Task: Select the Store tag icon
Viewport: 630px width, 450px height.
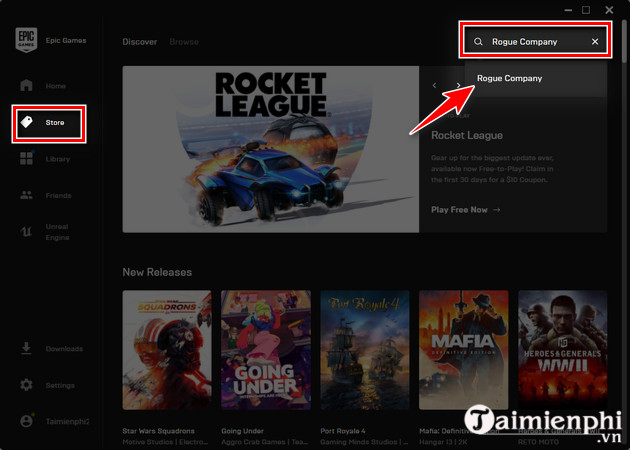Action: coord(27,122)
